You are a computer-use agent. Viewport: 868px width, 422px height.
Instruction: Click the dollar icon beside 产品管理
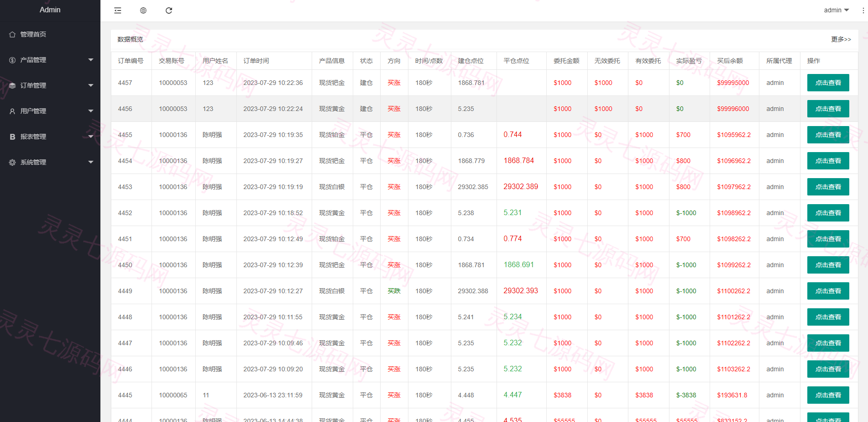[x=12, y=60]
